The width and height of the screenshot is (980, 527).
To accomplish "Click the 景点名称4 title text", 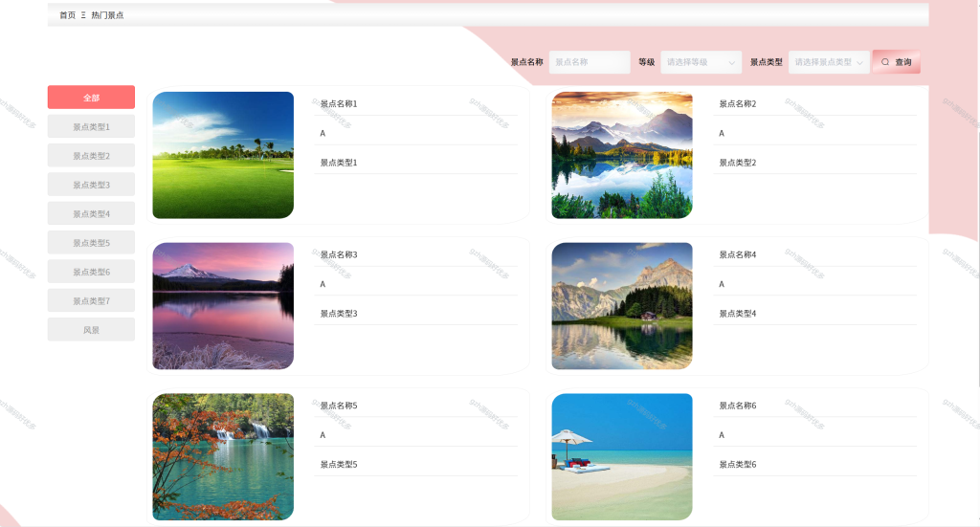I will 738,254.
